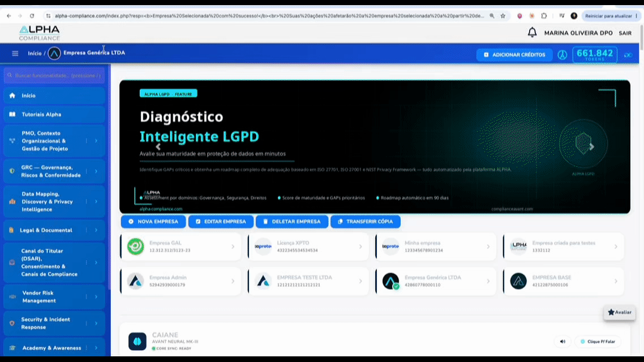Open Tutoriais Alpha in the sidebar

[x=54, y=114]
